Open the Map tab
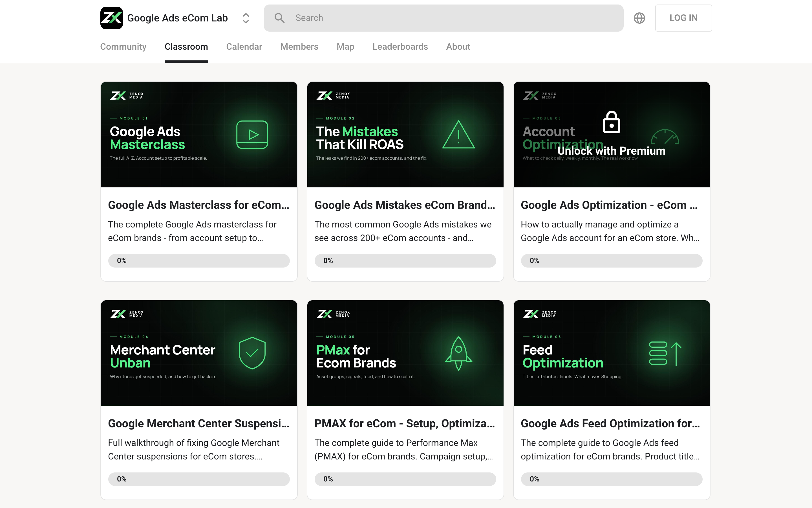This screenshot has height=508, width=812. [345, 47]
